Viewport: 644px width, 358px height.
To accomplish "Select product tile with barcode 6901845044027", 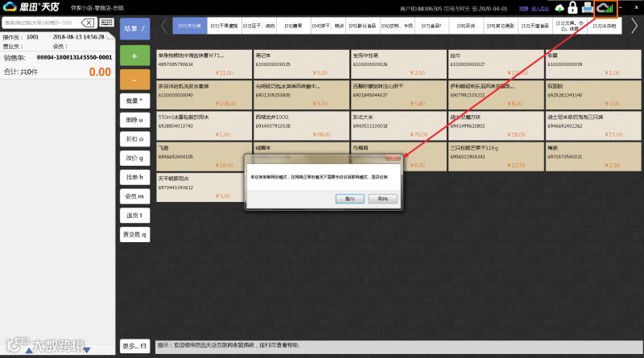I will tap(398, 95).
